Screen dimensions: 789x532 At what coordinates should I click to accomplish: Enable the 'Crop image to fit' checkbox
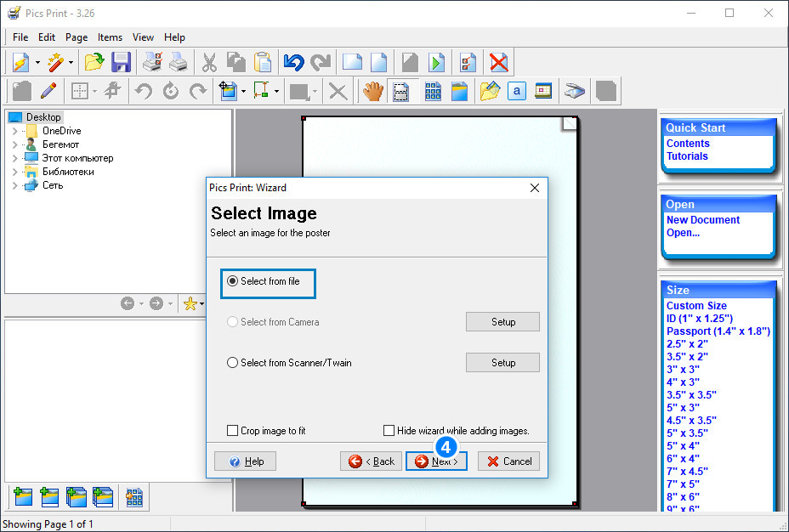pos(232,430)
